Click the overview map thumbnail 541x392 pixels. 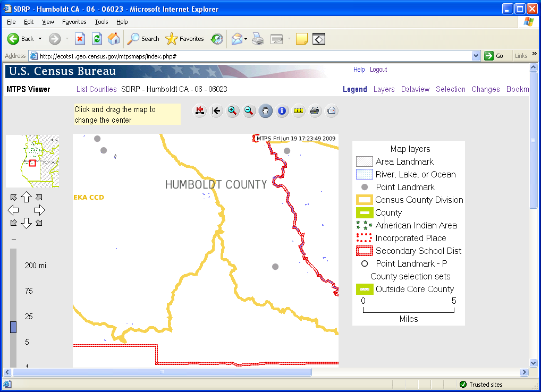point(32,161)
